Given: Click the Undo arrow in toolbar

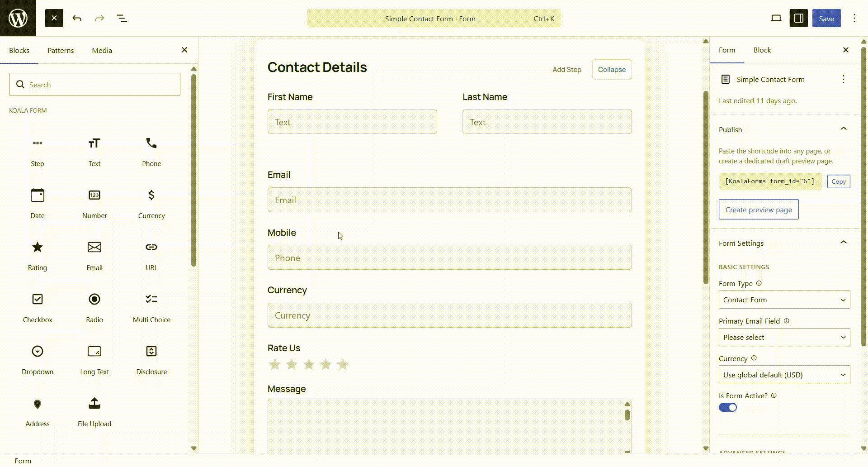Looking at the screenshot, I should 77,19.
